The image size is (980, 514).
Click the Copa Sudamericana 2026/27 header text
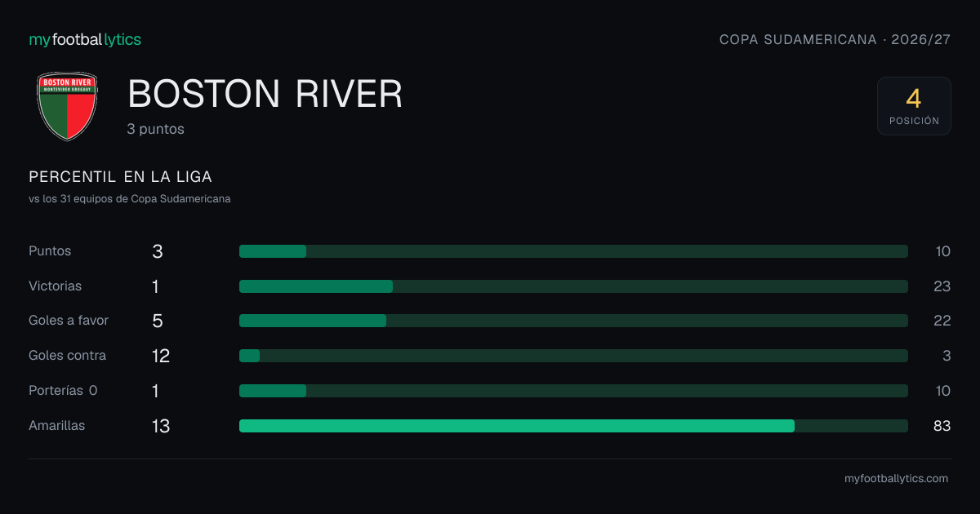coord(835,39)
